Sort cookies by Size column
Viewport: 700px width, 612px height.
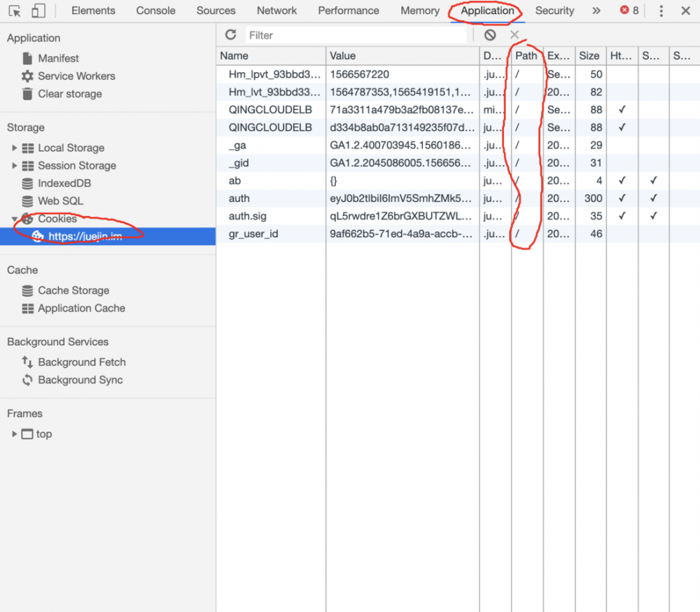(590, 56)
